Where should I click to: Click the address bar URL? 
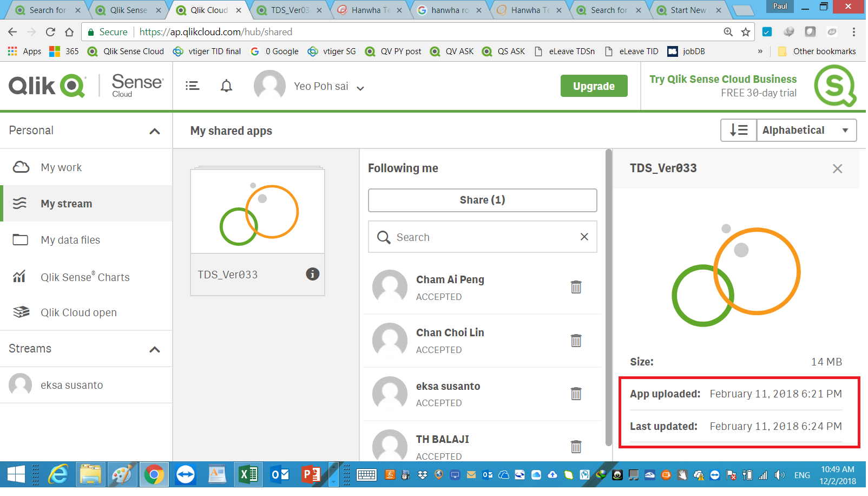[x=215, y=32]
